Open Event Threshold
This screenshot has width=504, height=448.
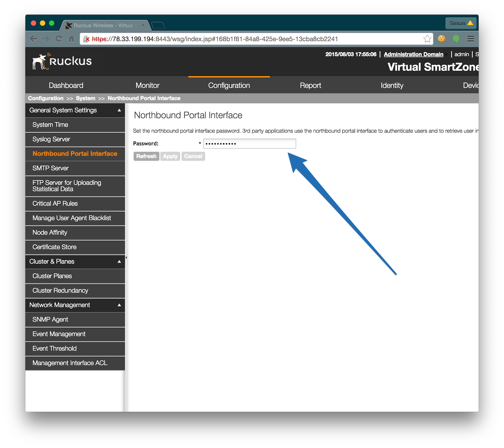click(75, 348)
